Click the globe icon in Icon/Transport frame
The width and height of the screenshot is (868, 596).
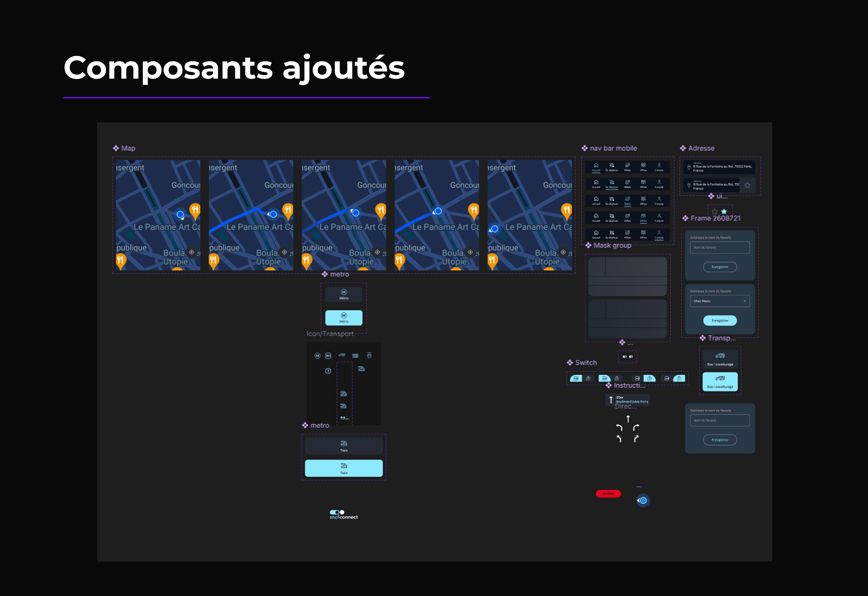pos(369,355)
